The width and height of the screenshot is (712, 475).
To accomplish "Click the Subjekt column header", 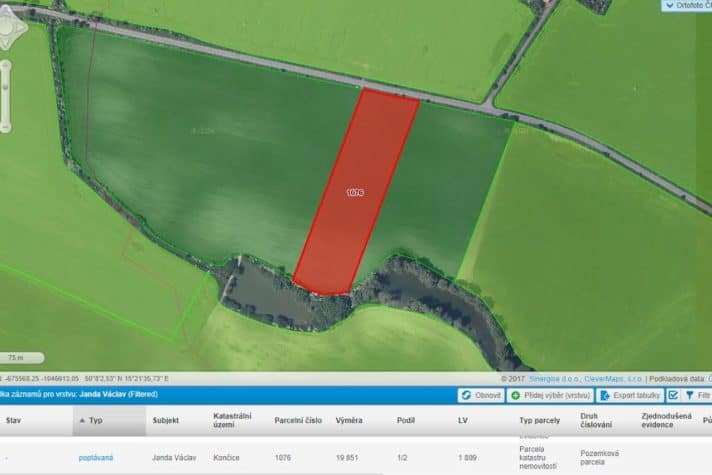I will (165, 421).
